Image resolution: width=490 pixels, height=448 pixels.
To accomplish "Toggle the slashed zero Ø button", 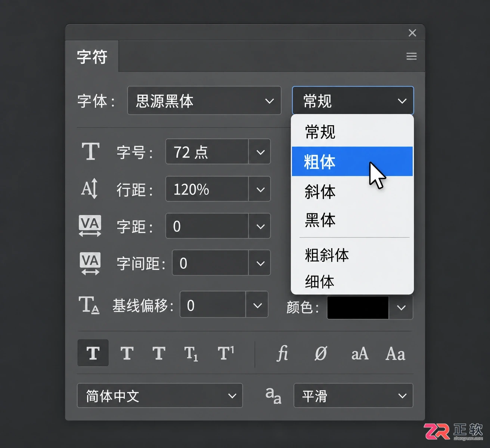I will pos(320,353).
